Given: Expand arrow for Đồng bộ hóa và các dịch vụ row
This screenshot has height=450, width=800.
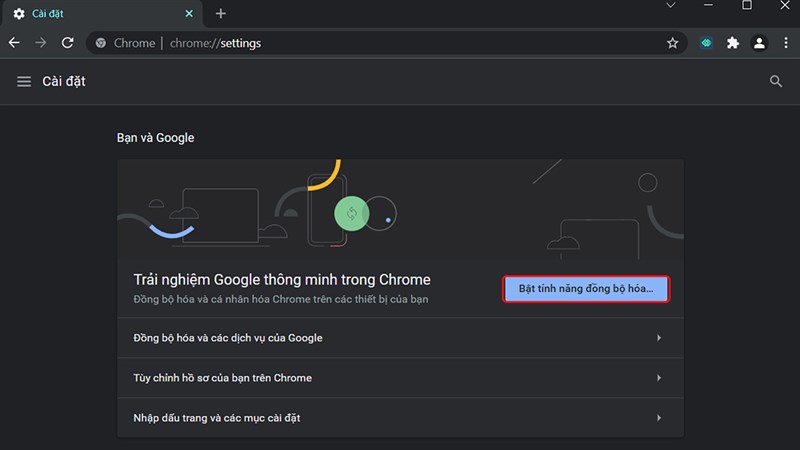Looking at the screenshot, I should pos(659,338).
